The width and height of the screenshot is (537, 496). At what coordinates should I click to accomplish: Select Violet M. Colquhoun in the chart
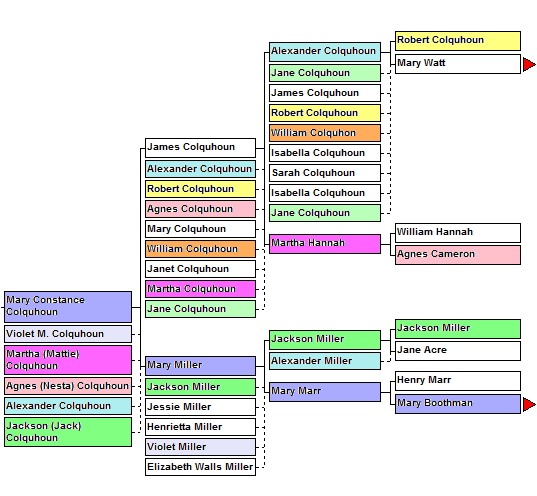coord(68,334)
